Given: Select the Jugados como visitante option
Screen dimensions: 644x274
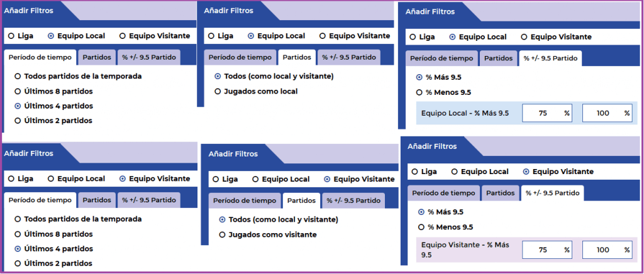Looking at the screenshot, I should coord(268,234).
